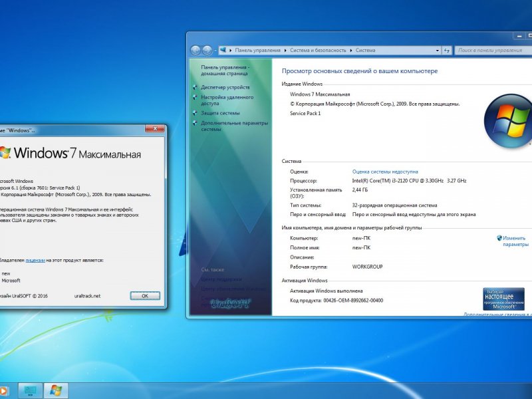Expand breadcrumb arrow after Система и безопасность
Viewport: 532px width, 399px height.
351,51
